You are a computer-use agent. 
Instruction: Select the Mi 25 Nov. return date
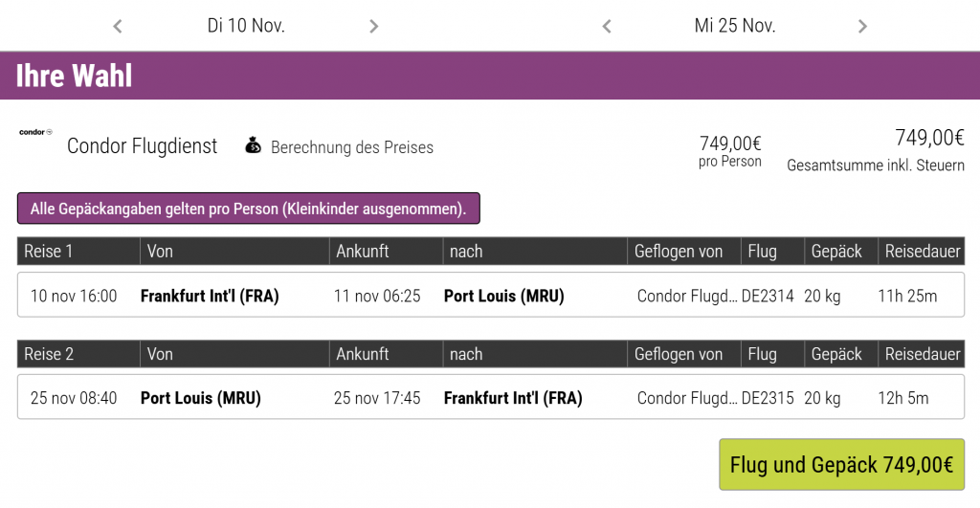(x=734, y=26)
